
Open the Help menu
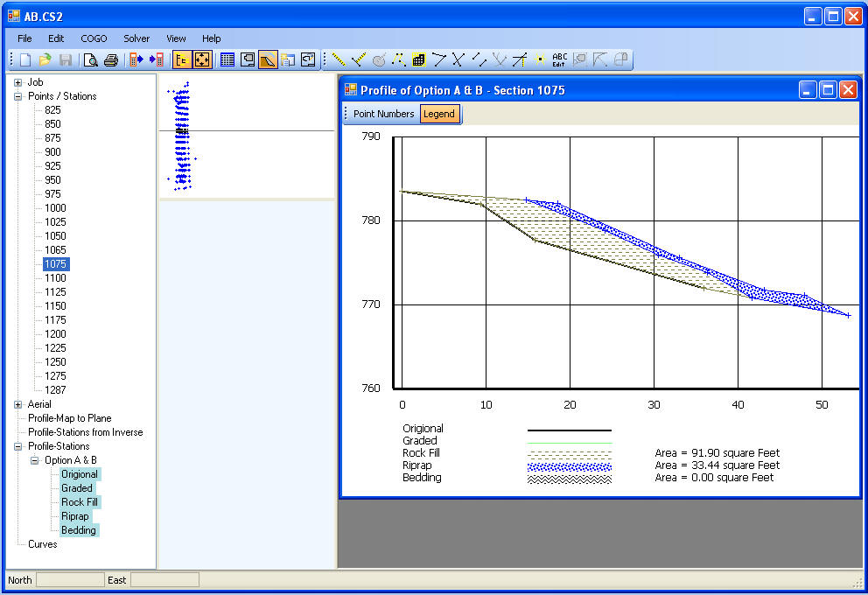click(x=211, y=38)
